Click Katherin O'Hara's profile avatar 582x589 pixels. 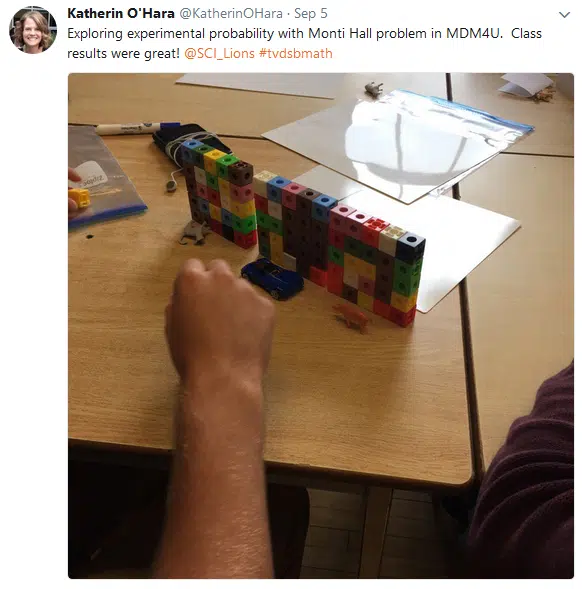tap(33, 30)
